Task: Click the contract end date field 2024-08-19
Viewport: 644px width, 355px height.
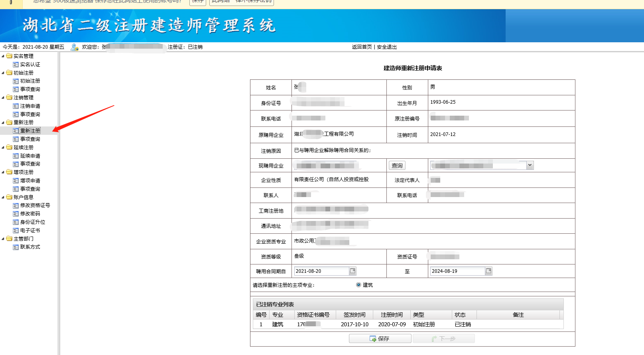Action: click(457, 271)
